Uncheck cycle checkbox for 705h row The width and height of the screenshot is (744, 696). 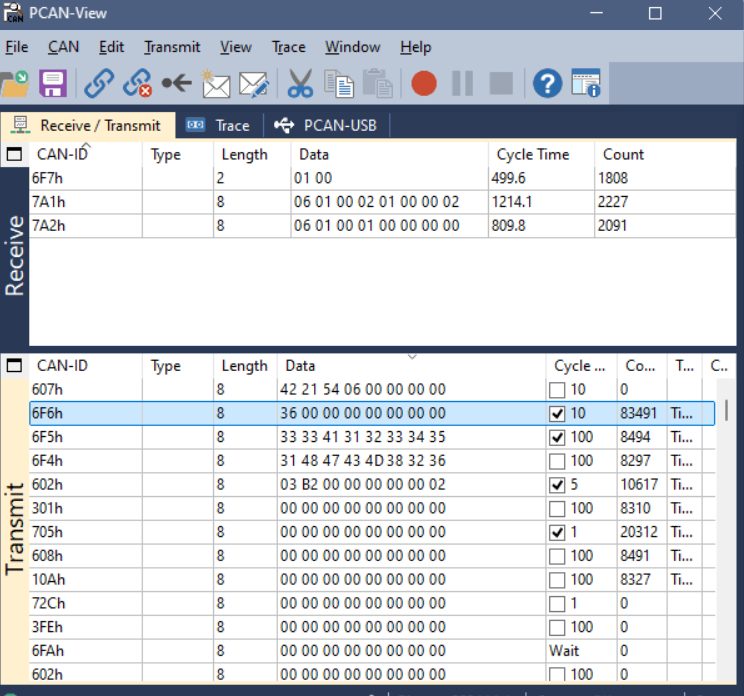click(x=558, y=532)
